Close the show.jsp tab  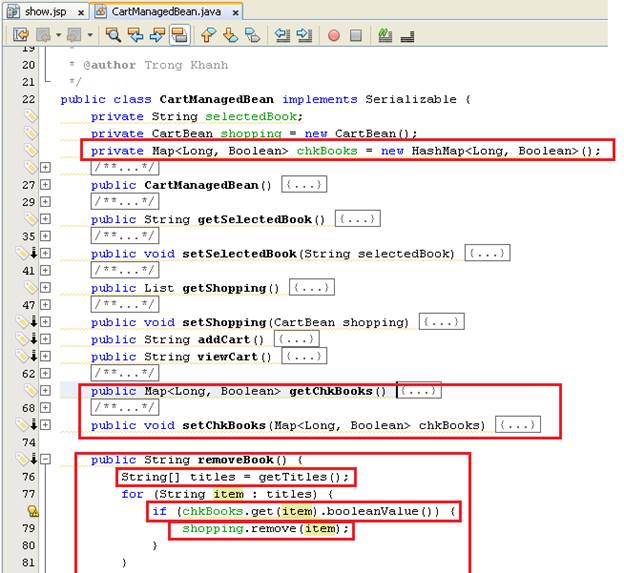(x=81, y=13)
